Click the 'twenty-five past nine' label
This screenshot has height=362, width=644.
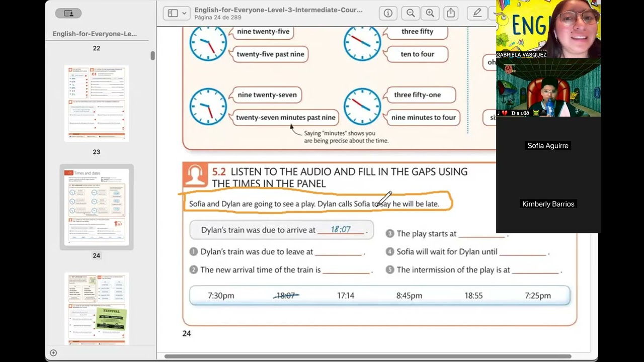tap(270, 54)
